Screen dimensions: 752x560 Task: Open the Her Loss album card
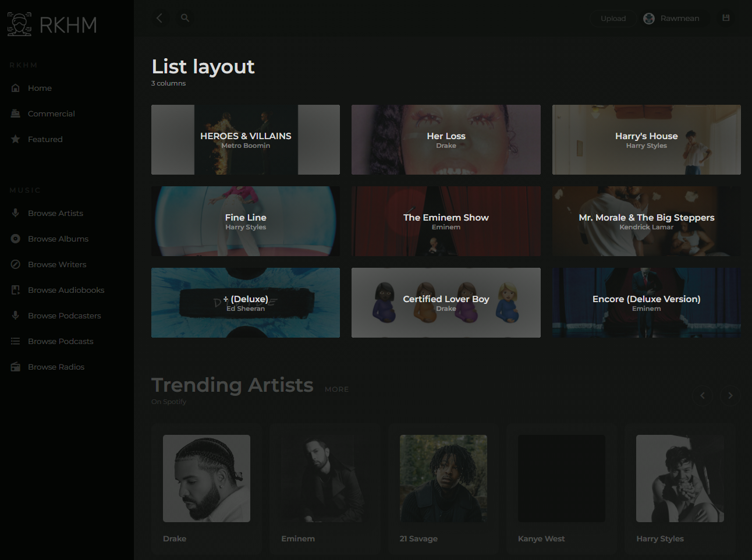coord(446,140)
